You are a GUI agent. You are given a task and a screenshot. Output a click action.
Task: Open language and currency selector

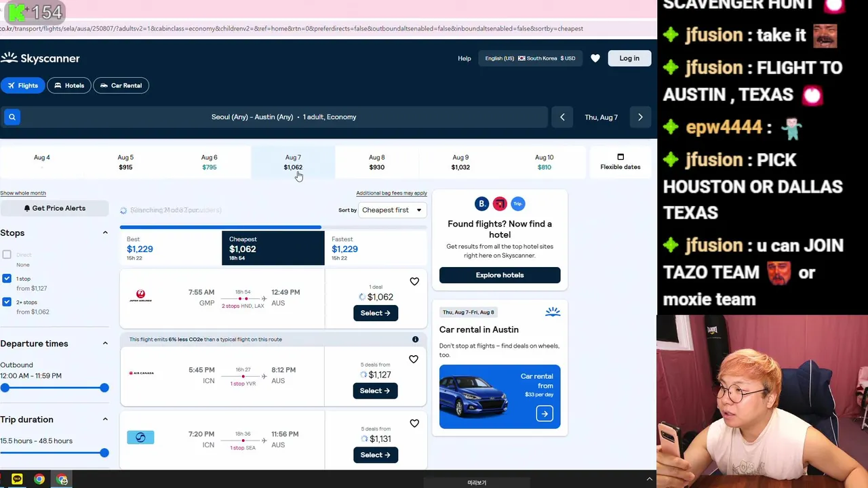point(530,58)
